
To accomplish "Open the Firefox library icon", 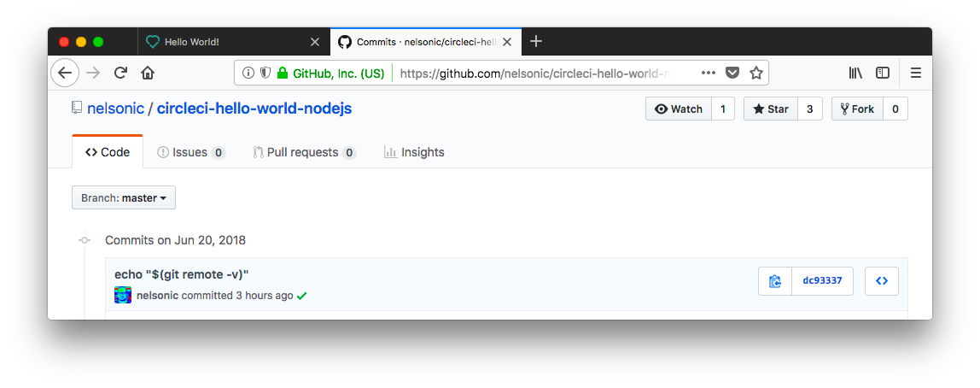I will 855,73.
